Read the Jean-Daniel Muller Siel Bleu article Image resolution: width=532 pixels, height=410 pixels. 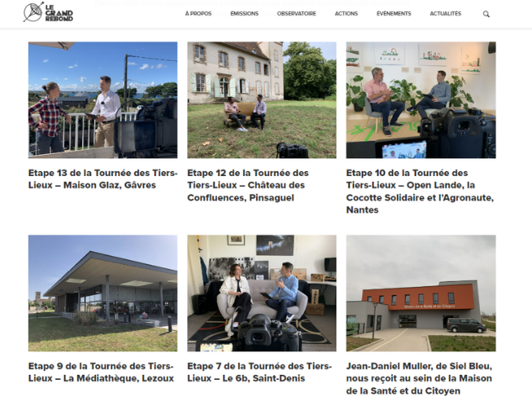[x=420, y=378]
